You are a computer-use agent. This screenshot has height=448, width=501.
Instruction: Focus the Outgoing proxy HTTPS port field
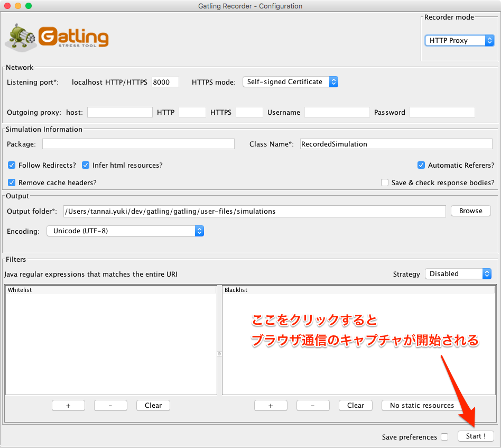pyautogui.click(x=249, y=112)
